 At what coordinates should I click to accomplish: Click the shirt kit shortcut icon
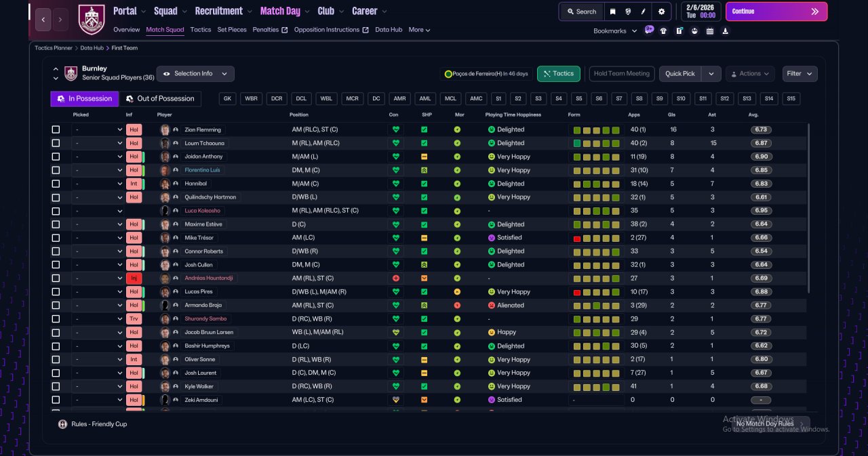coord(663,30)
